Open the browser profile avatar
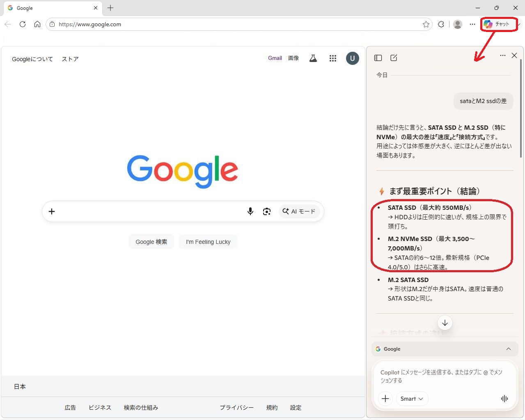 click(458, 24)
